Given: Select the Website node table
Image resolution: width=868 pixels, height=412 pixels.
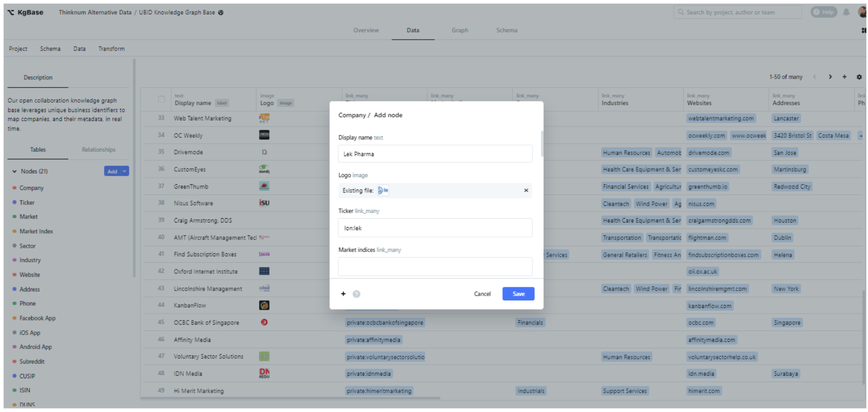Looking at the screenshot, I should point(30,275).
